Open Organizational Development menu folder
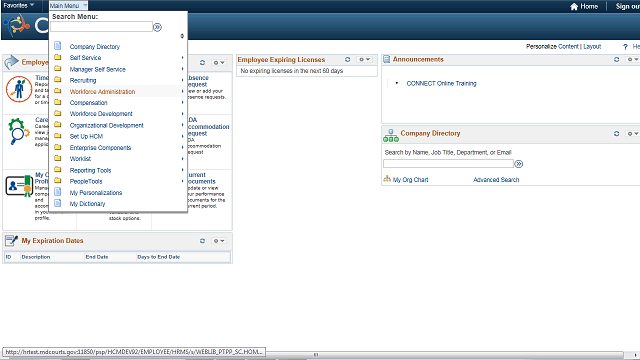 [x=107, y=125]
